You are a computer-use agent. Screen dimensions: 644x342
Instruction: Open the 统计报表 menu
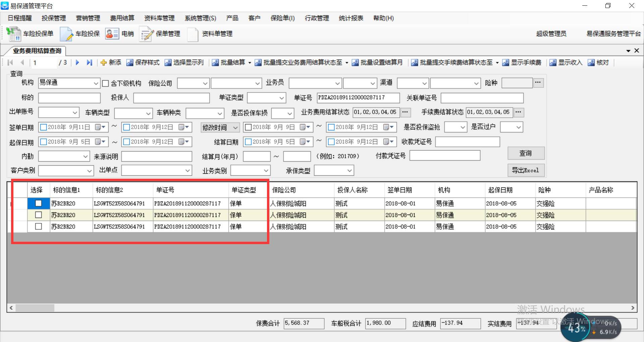point(351,18)
